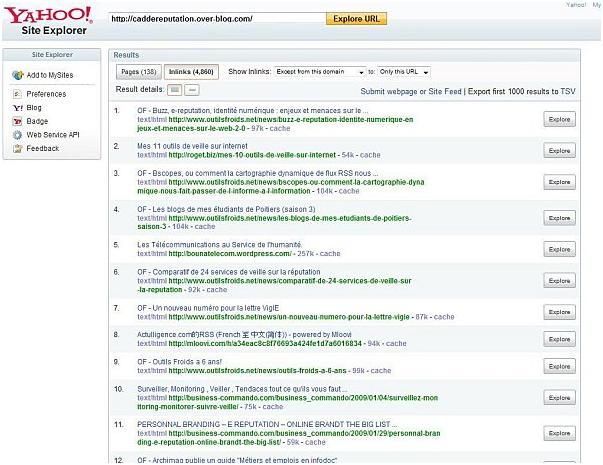Focus the URL input field
This screenshot has height=465, width=603.
click(217, 18)
